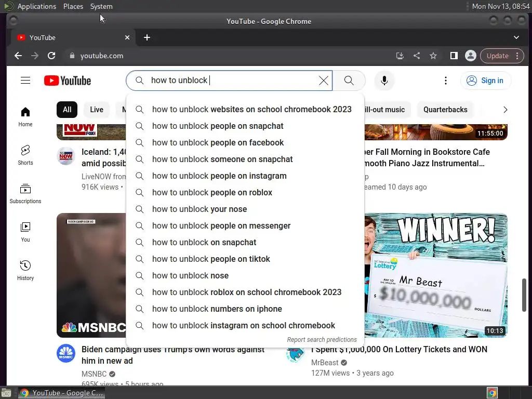The image size is (532, 399).
Task: Toggle the Chrome side panel icon
Action: [454, 56]
